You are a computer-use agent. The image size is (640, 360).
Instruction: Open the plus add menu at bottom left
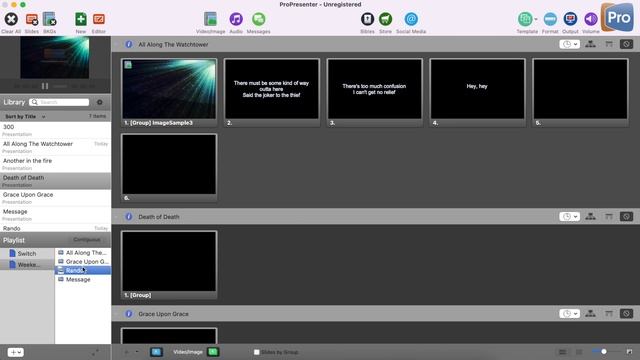tap(16, 352)
